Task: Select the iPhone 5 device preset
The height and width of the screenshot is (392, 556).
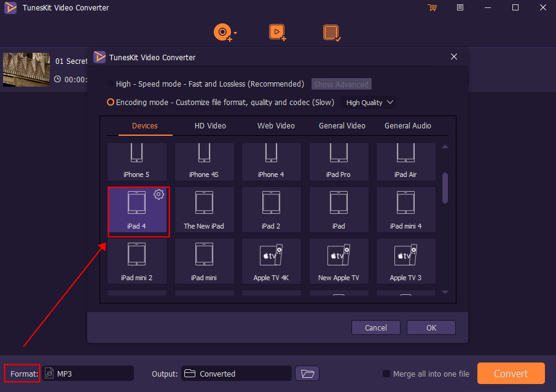Action: [x=136, y=162]
